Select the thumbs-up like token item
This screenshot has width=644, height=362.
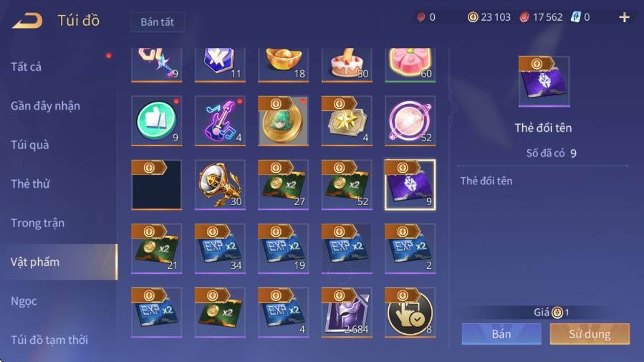pyautogui.click(x=156, y=121)
